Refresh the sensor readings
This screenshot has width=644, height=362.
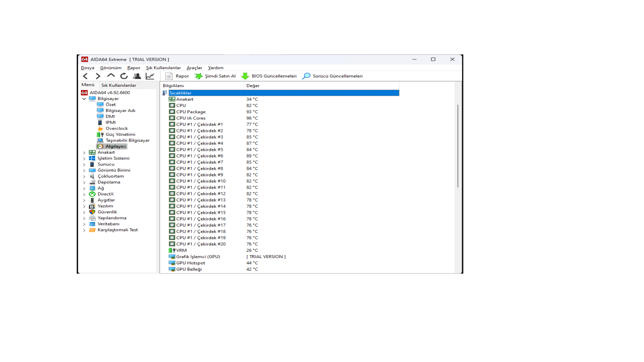coord(124,76)
